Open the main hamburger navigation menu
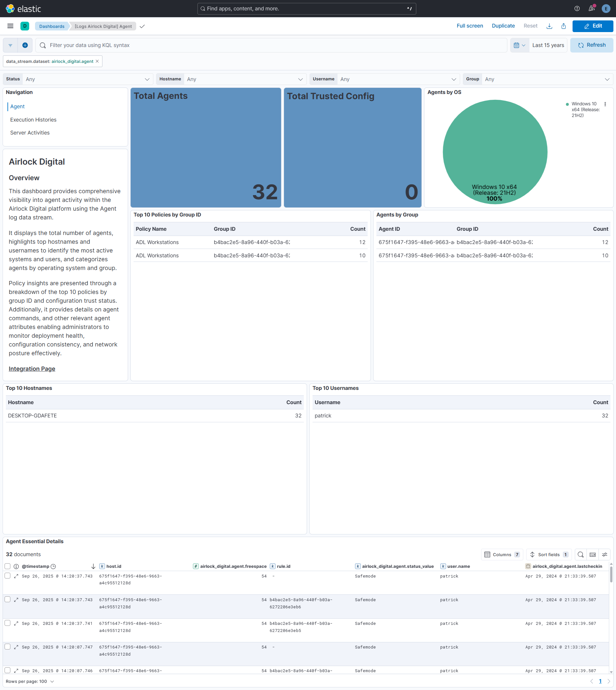The height and width of the screenshot is (690, 616). coord(10,26)
